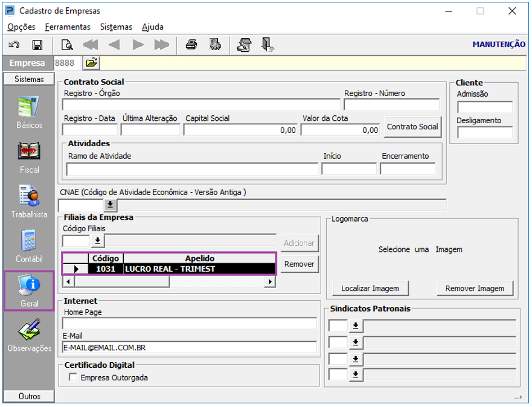Screen dimensions: 532x407
Task: Click the scroll document toolbar icon
Action: 245,45
